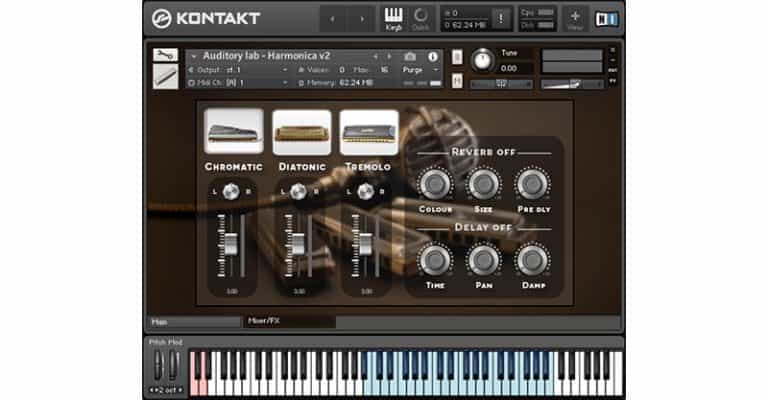Click the modulation wheel

click(173, 365)
